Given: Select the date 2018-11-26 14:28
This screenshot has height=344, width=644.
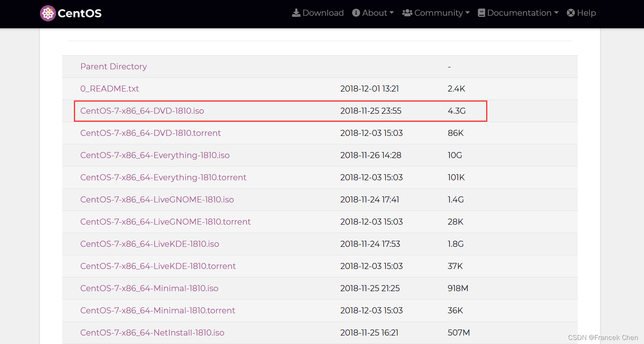Looking at the screenshot, I should [x=371, y=155].
